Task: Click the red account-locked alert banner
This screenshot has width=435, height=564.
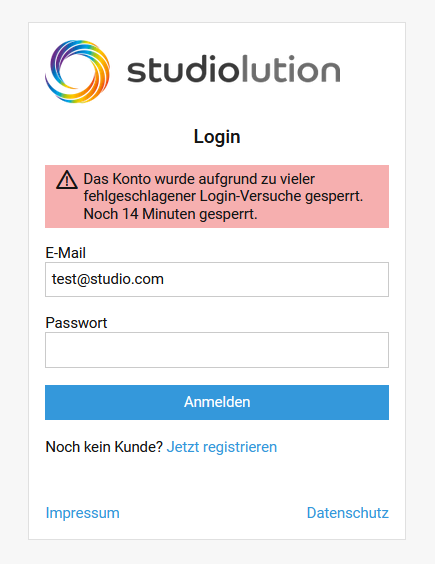Action: [x=217, y=196]
